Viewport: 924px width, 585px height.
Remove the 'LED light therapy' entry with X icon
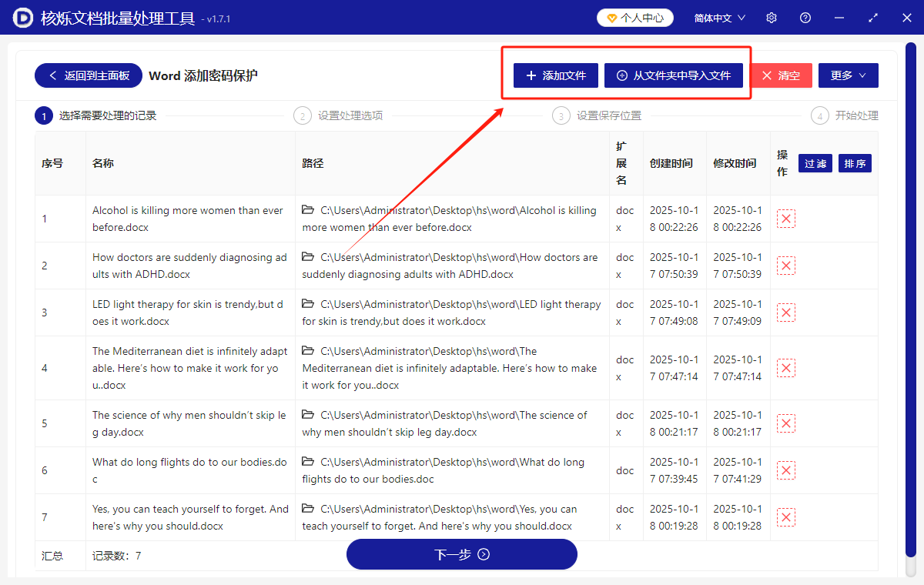coord(785,312)
